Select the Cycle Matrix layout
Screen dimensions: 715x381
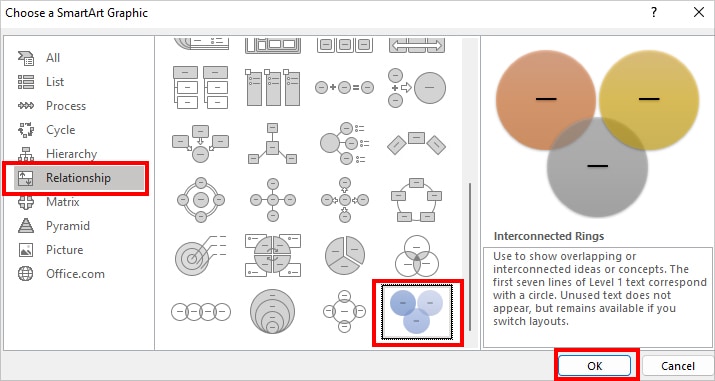pyautogui.click(x=272, y=256)
